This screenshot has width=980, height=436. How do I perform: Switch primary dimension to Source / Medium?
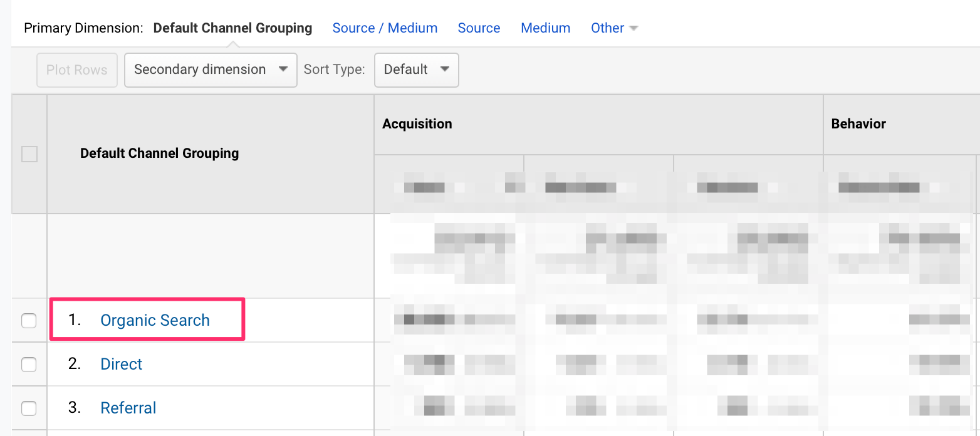tap(385, 28)
